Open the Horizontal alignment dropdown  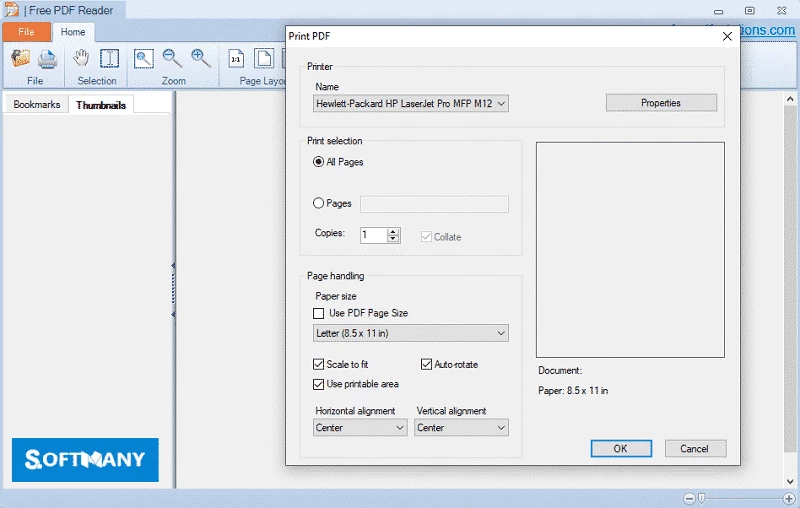tap(360, 428)
